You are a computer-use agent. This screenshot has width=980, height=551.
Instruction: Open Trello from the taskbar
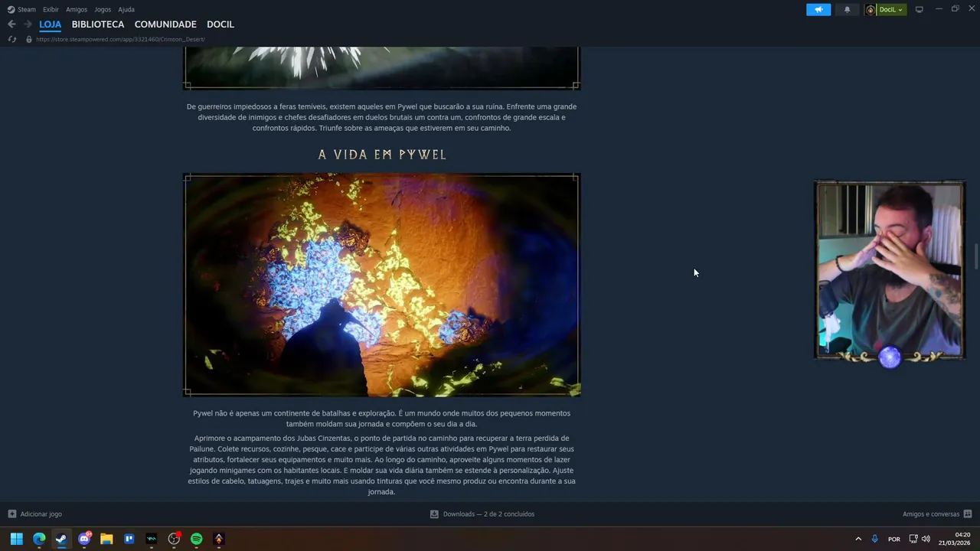coord(129,539)
